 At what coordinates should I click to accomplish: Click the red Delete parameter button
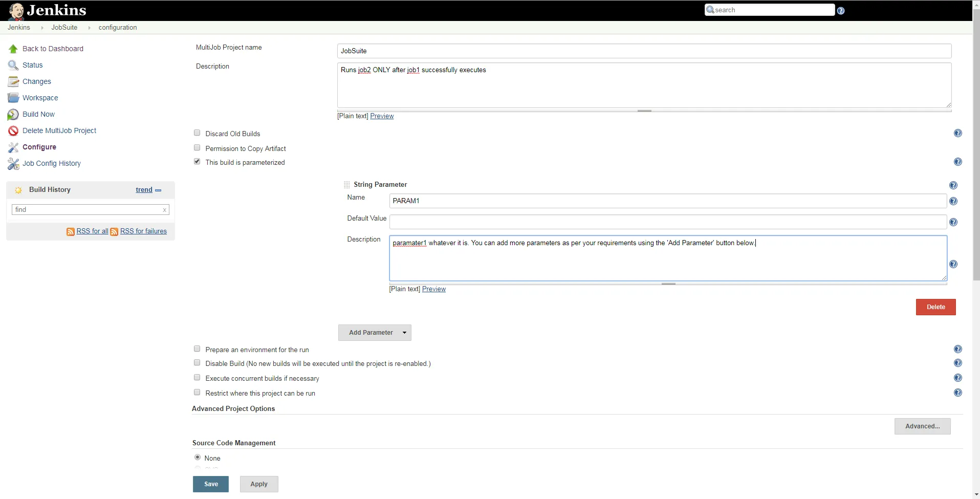tap(935, 307)
